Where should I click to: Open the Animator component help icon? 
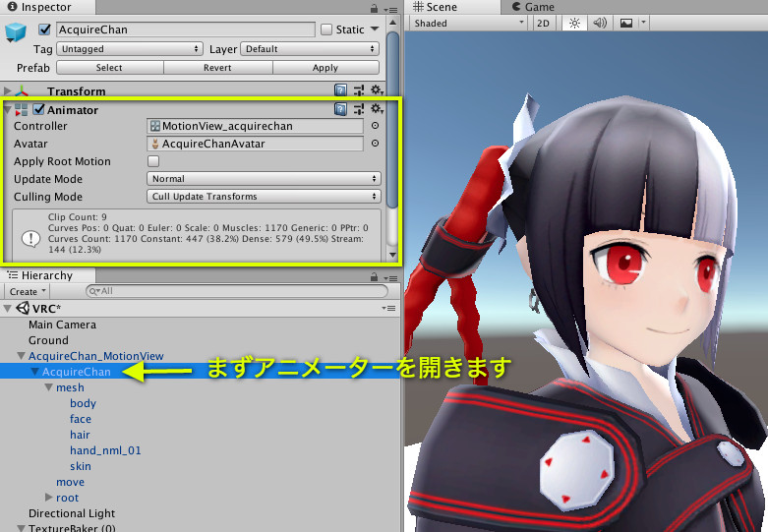(x=340, y=109)
